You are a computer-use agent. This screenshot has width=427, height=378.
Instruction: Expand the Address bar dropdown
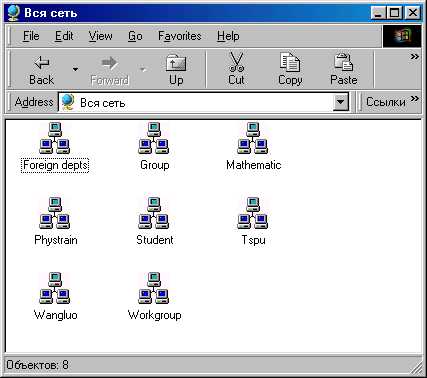(340, 102)
